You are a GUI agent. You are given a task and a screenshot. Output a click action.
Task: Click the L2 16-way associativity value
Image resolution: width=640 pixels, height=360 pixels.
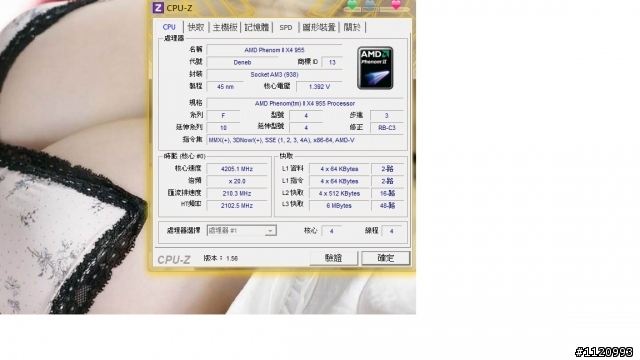pyautogui.click(x=387, y=193)
